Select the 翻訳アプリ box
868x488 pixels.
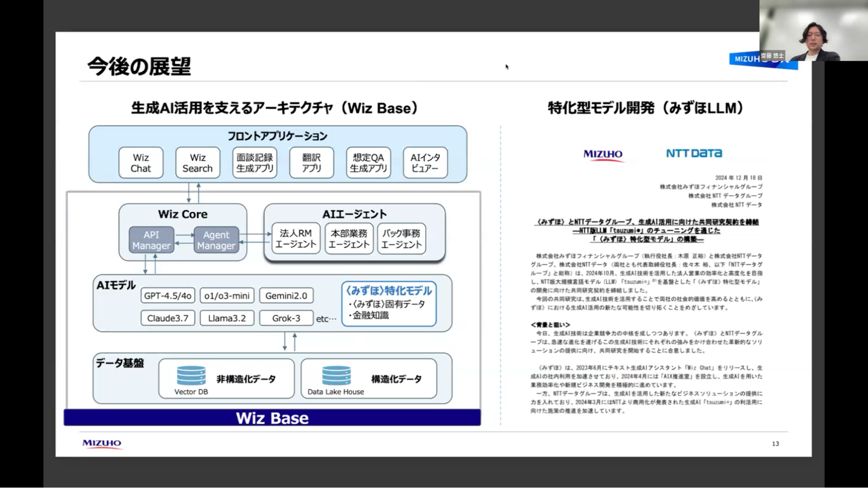311,163
